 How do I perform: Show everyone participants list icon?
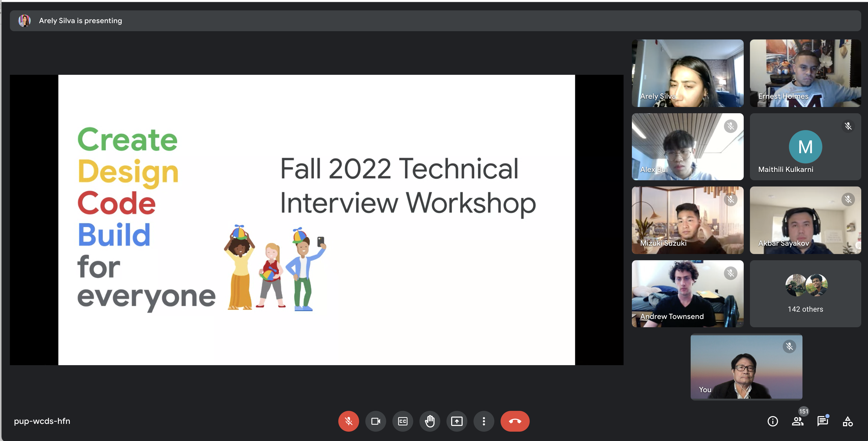click(797, 421)
